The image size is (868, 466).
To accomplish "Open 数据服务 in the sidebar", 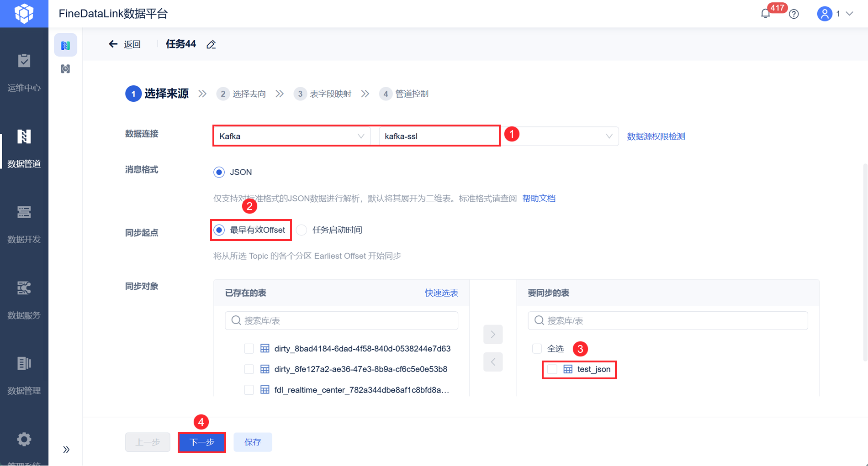I will click(x=24, y=300).
